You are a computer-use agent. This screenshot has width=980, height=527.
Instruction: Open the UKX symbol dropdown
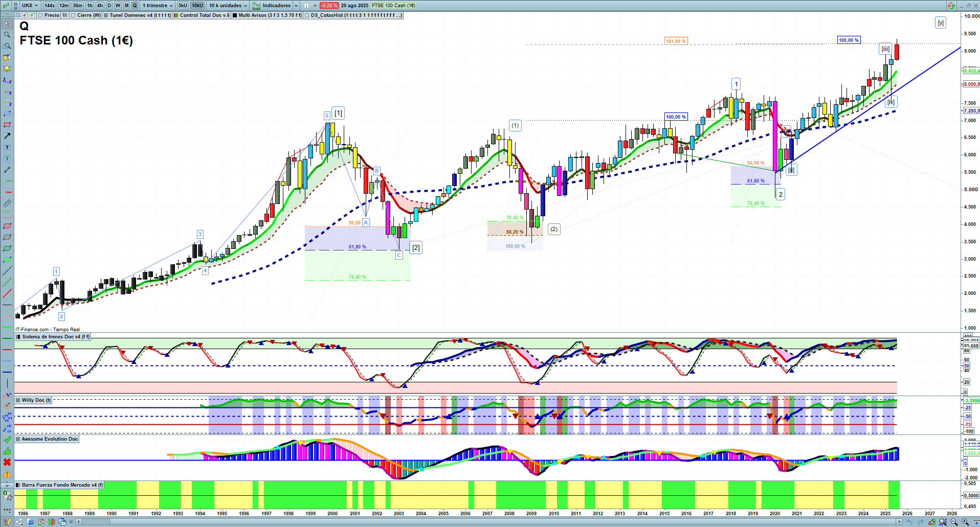pos(30,6)
